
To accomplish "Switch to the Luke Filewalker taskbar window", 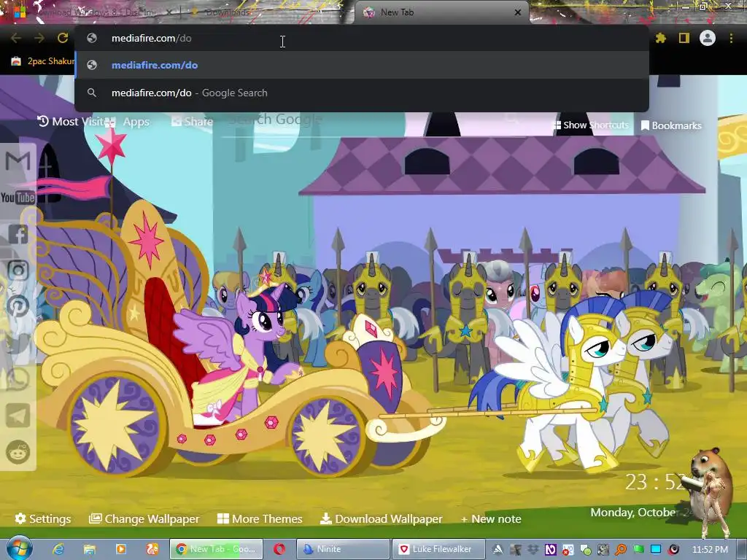I will [x=438, y=549].
